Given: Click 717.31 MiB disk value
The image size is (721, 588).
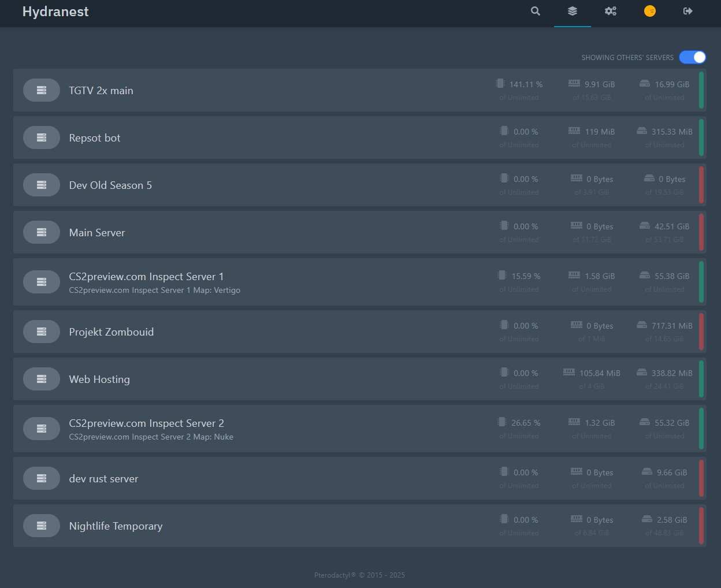Looking at the screenshot, I should 672,326.
